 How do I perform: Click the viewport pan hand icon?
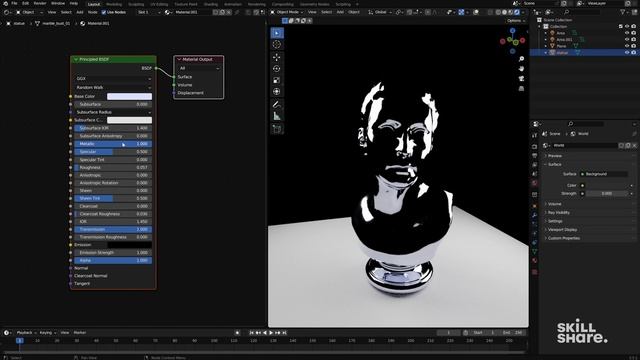point(521,69)
